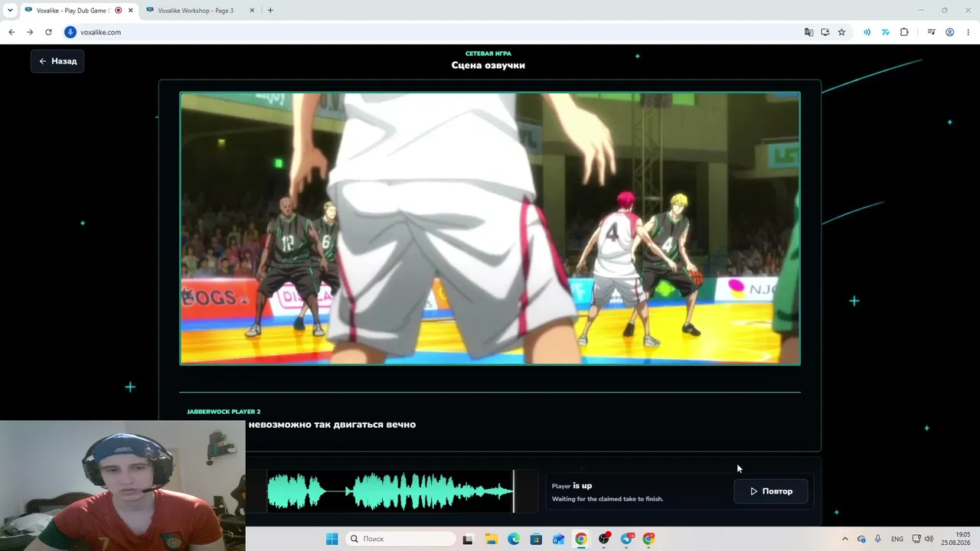Screen dimensions: 980x551
Task: Open Task View on the taskbar
Action: [x=468, y=539]
